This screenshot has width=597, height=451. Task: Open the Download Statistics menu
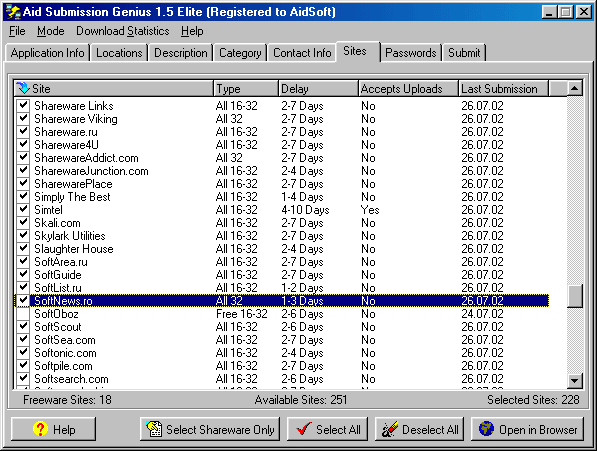[x=123, y=31]
